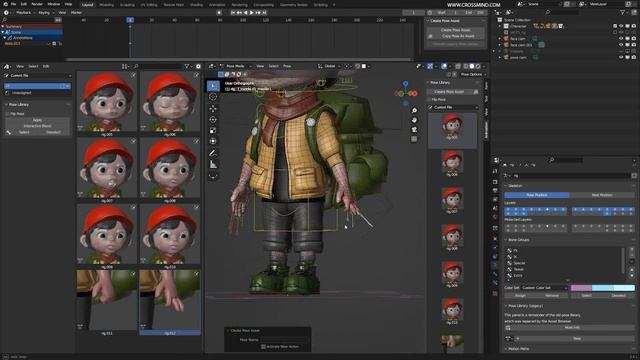Switch to the Modeling workspace tab
The height and width of the screenshot is (360, 640).
pos(107,5)
